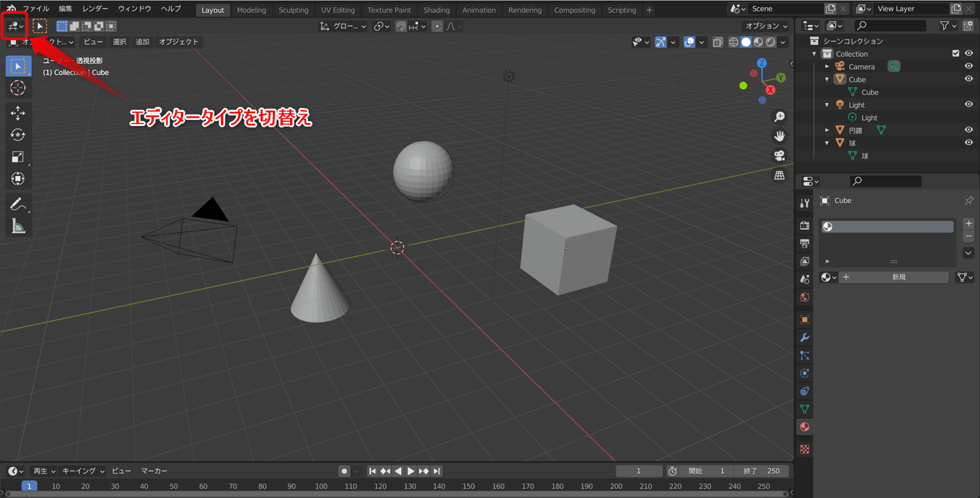This screenshot has height=498, width=980.
Task: Jump to the timeline end frame
Action: click(437, 471)
